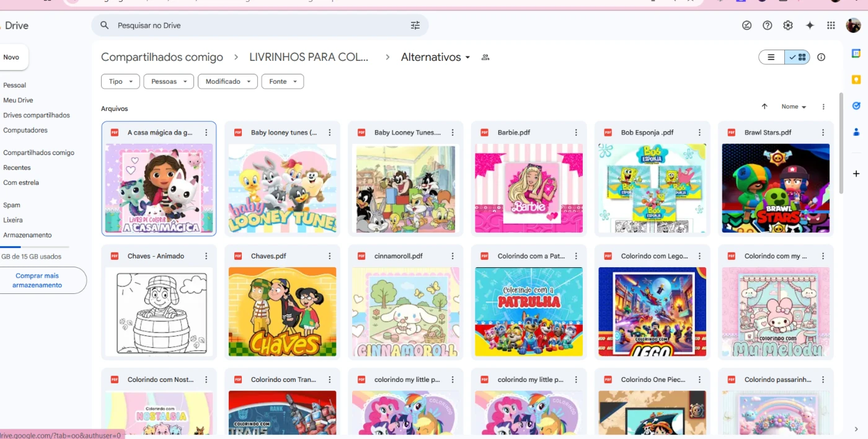Open more actions for Bob Esponja .pdf
The height and width of the screenshot is (439, 868).
[x=699, y=133]
